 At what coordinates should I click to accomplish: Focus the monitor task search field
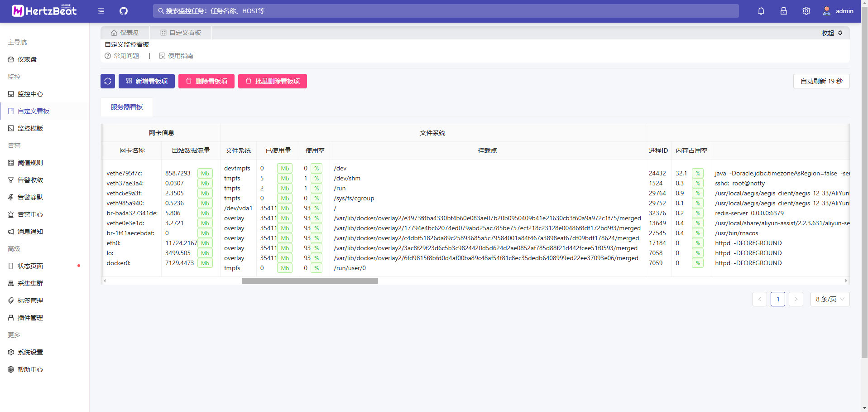click(446, 11)
